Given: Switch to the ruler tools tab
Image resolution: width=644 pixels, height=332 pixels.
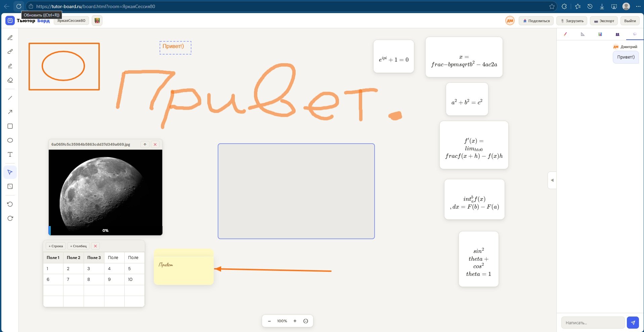Looking at the screenshot, I should (x=583, y=34).
